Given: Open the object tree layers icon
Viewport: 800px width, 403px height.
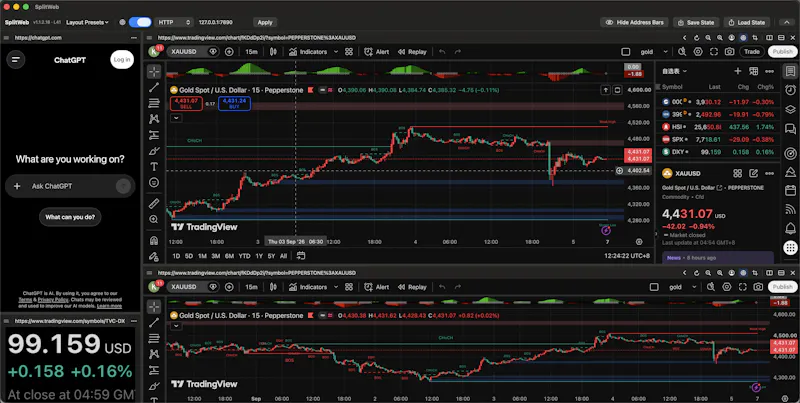Looking at the screenshot, I should (790, 109).
